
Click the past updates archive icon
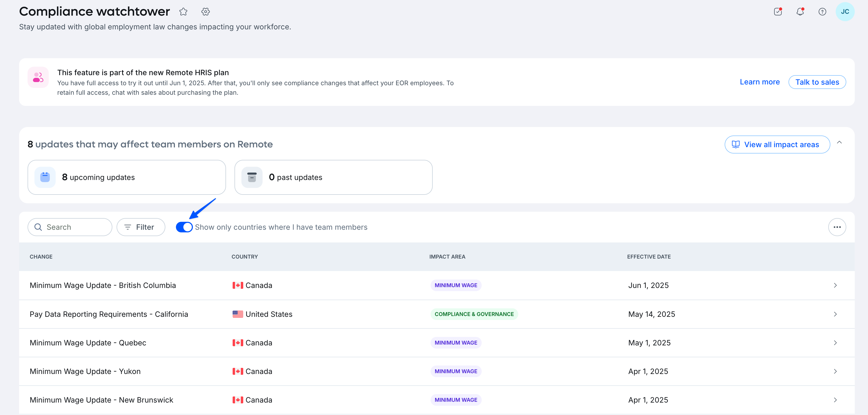point(252,177)
